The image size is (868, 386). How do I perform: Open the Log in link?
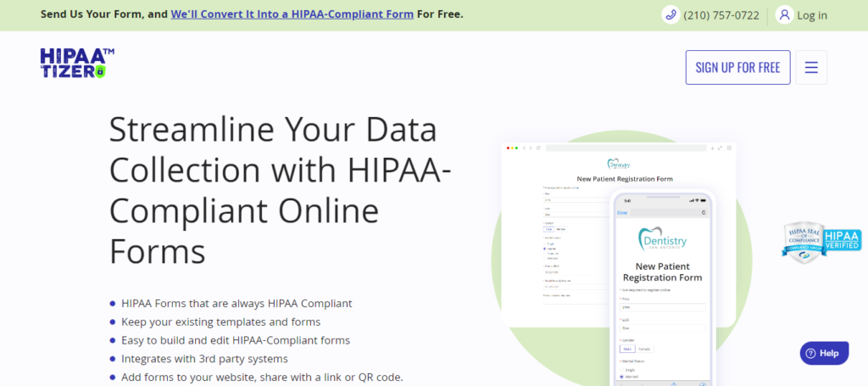tap(812, 15)
